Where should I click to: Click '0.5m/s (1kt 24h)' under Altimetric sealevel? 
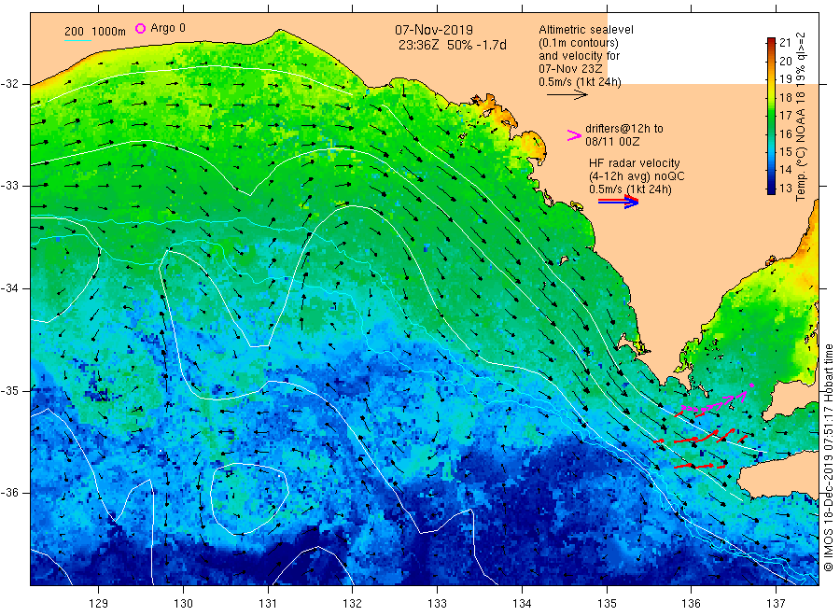click(581, 82)
